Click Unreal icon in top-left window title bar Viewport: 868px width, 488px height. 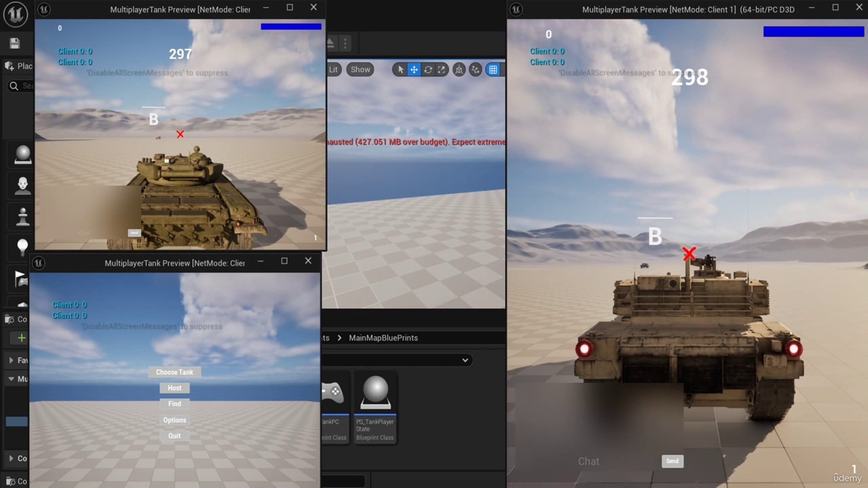(43, 9)
